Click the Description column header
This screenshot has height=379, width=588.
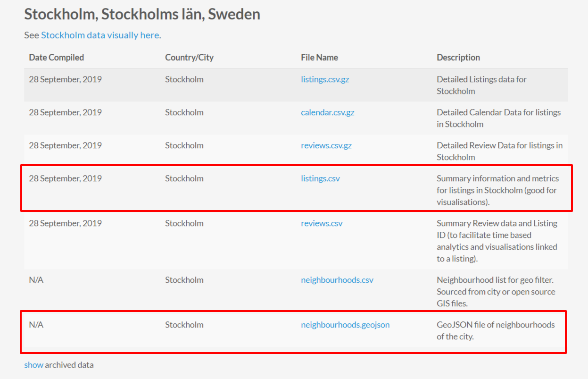coord(458,58)
